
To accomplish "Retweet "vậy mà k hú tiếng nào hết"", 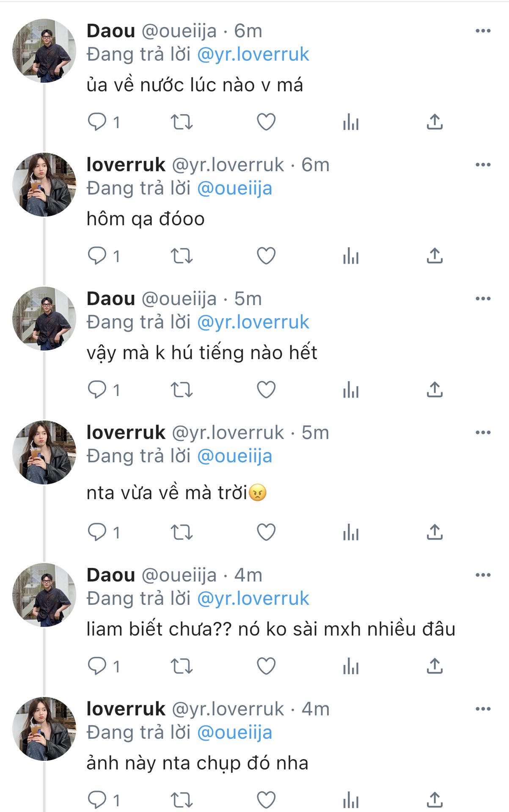I will tap(182, 390).
